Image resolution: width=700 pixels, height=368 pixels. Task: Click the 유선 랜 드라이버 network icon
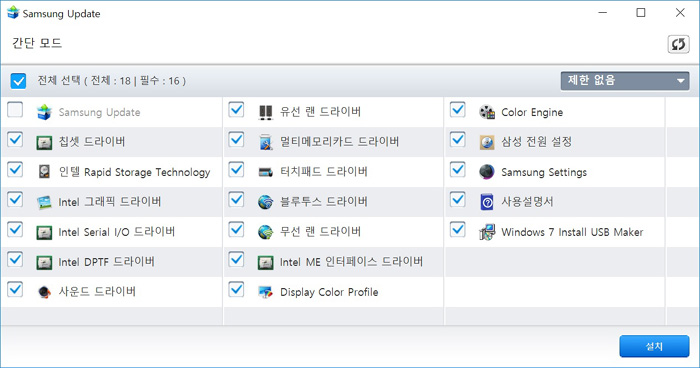tap(265, 112)
